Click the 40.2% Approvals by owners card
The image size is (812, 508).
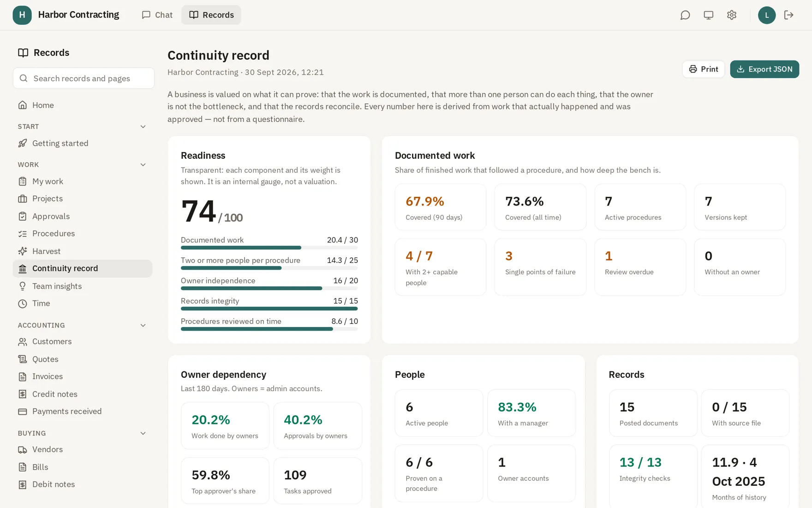[317, 426]
